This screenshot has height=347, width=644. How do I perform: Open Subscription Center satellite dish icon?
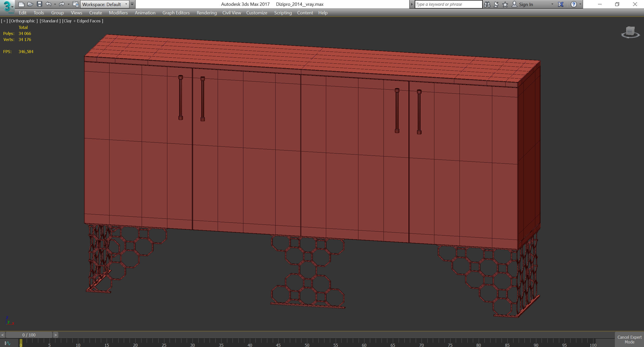coord(496,4)
